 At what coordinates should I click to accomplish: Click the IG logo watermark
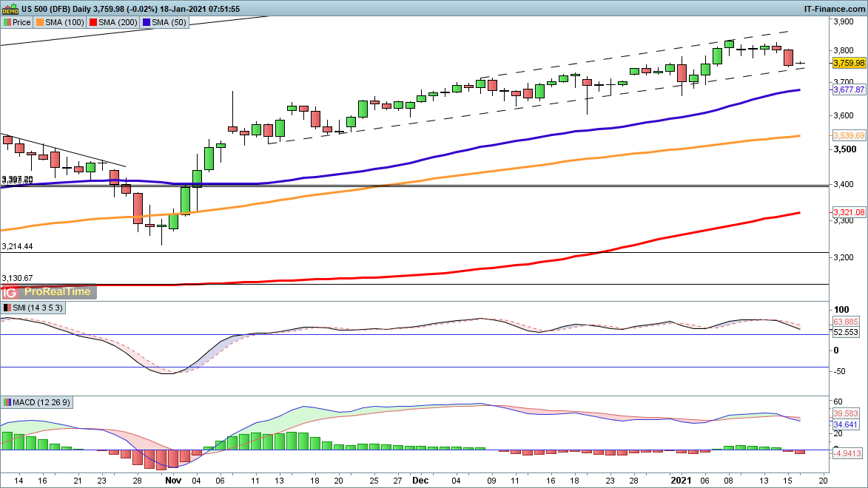click(10, 292)
